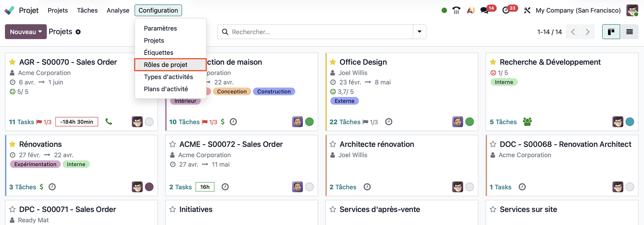Mark Initiatives project as favorite
Image resolution: width=644 pixels, height=225 pixels.
pyautogui.click(x=173, y=209)
